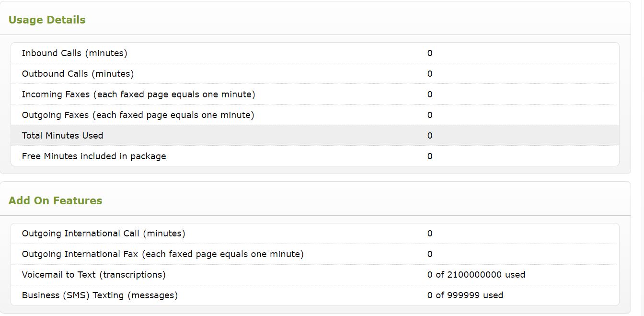
Task: Click the 0 of 999999 used value
Action: point(465,295)
